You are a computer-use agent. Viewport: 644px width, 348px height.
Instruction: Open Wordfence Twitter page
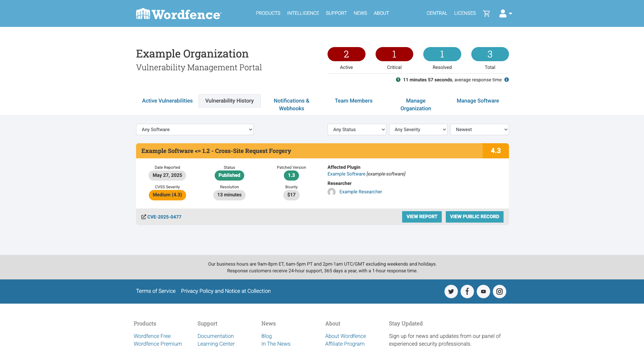pyautogui.click(x=451, y=292)
